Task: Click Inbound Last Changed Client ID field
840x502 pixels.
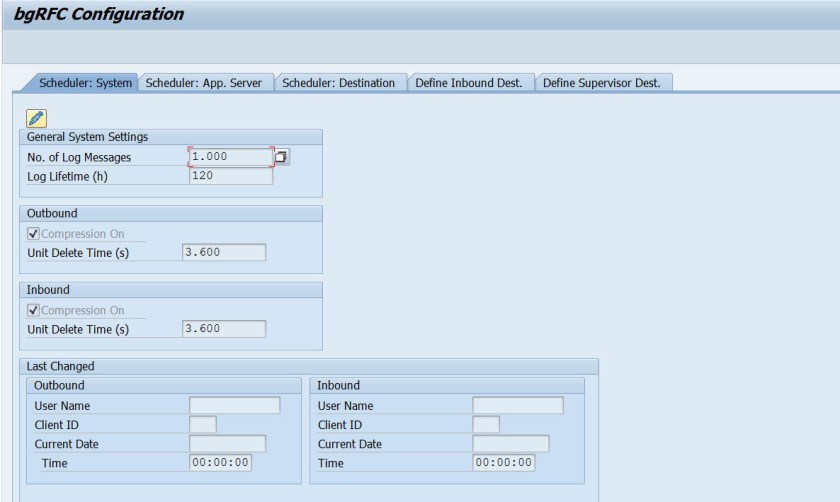Action: [486, 424]
